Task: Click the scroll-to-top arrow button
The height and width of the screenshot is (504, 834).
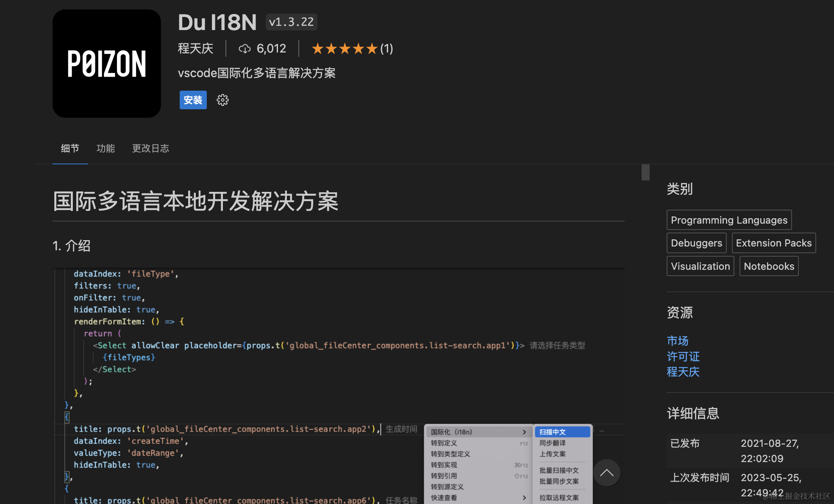Action: 606,473
